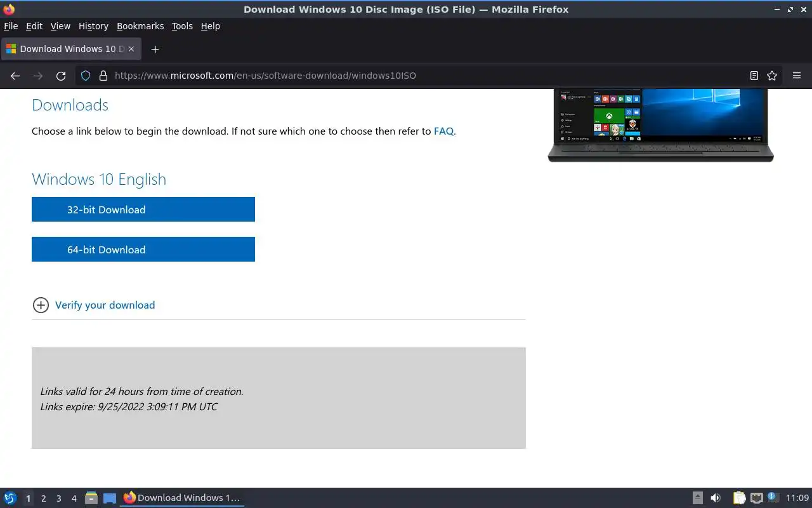Click the update notification tray icon
The width and height of the screenshot is (812, 508).
[x=772, y=497]
